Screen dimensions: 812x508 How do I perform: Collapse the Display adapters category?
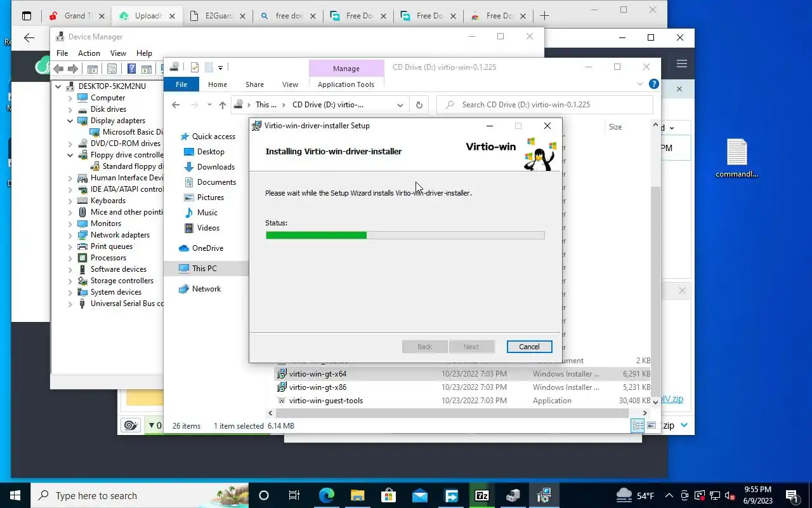(70, 121)
